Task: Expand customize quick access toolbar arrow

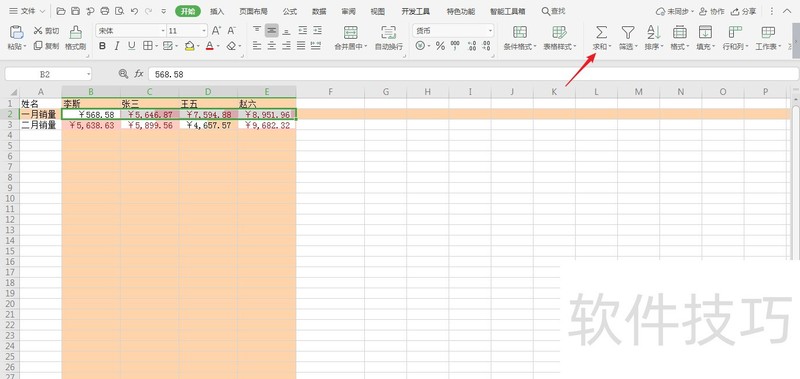Action: pyautogui.click(x=163, y=11)
